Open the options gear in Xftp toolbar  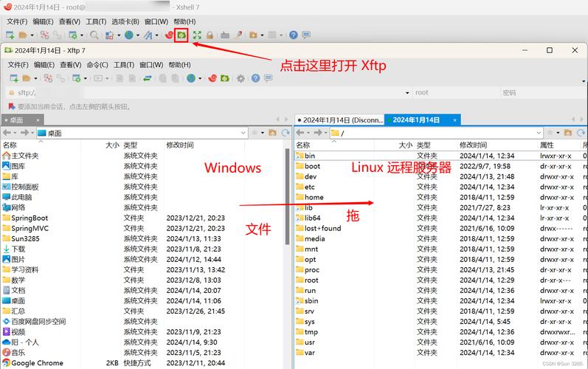(x=241, y=78)
